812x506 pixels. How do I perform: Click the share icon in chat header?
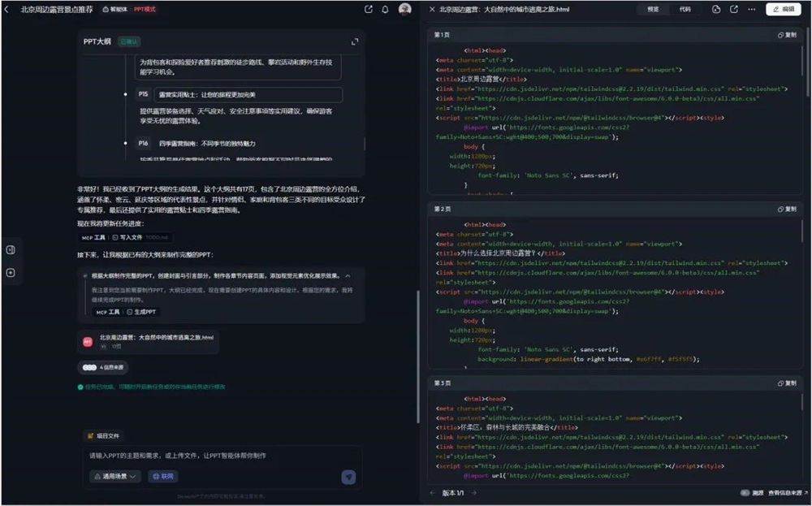[x=368, y=9]
